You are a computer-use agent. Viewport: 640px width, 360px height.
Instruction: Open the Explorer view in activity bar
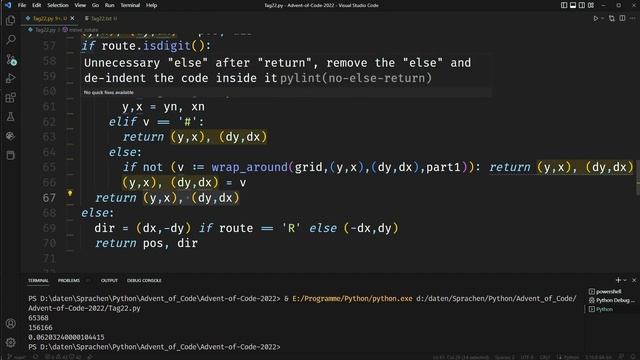coord(11,20)
